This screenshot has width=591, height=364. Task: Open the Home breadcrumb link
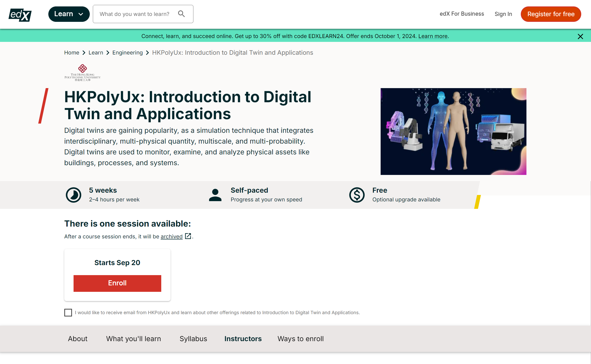point(71,53)
